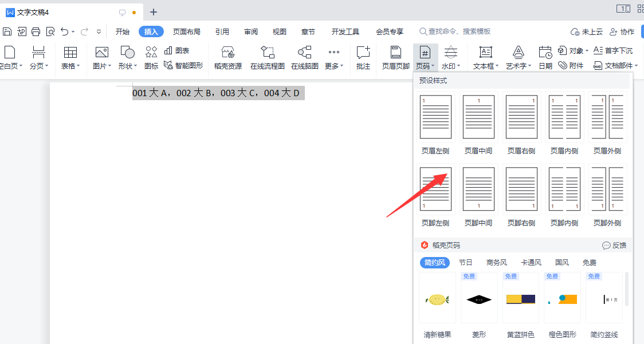
Task: Switch to the 审阅 tab
Action: click(x=251, y=31)
